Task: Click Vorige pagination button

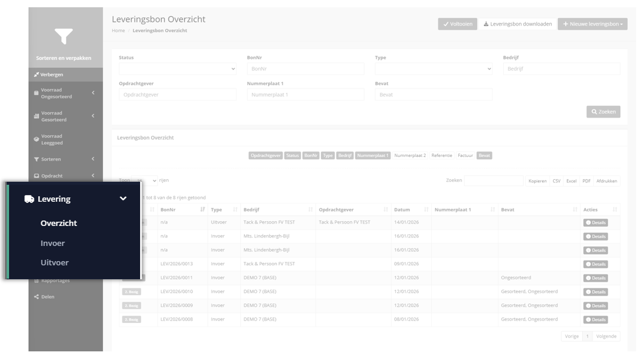Action: click(572, 336)
